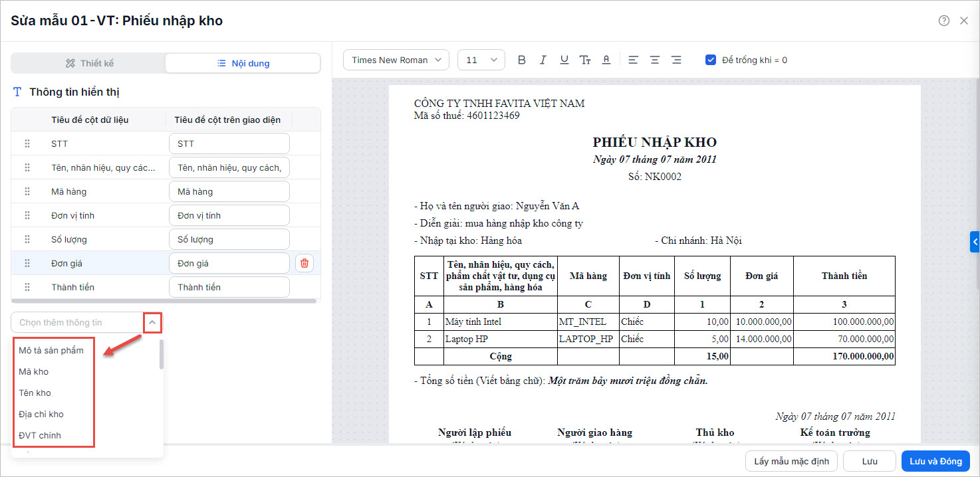Screen dimensions: 980x477
Task: Select Địa chỉ kho option
Action: pos(41,414)
